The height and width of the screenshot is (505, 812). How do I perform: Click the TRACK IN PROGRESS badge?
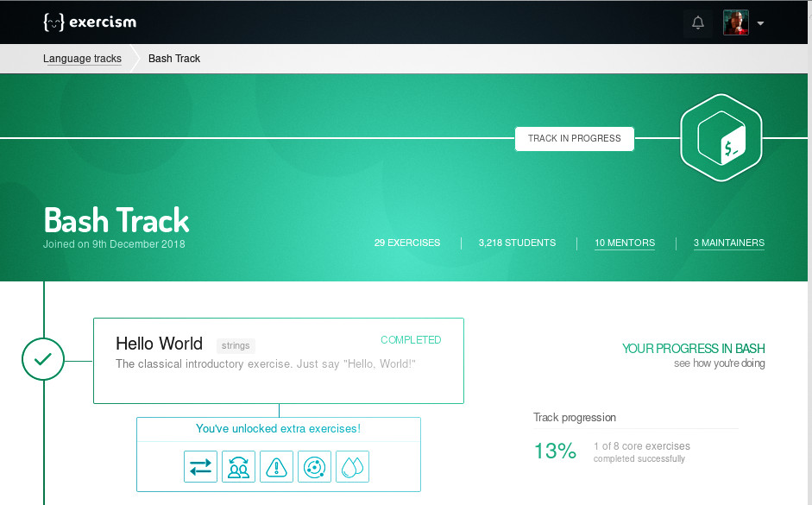tap(575, 138)
